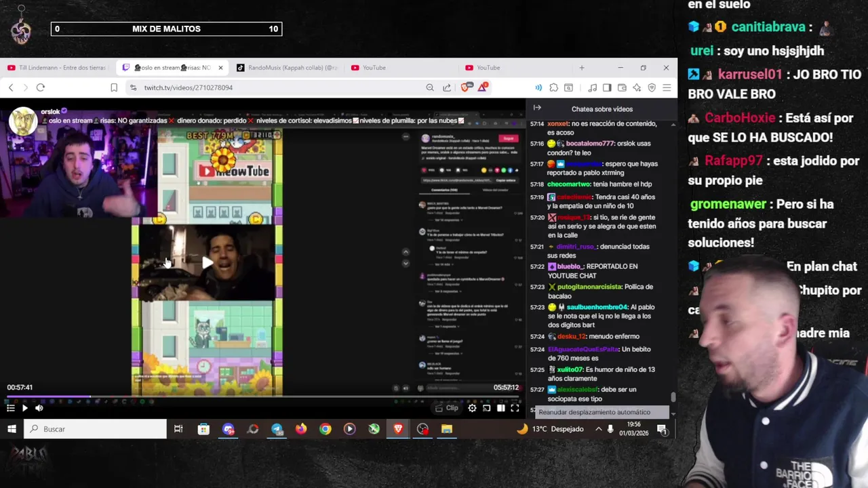The image size is (868, 488).
Task: Click the embedded TikTok video play button
Action: 207,263
